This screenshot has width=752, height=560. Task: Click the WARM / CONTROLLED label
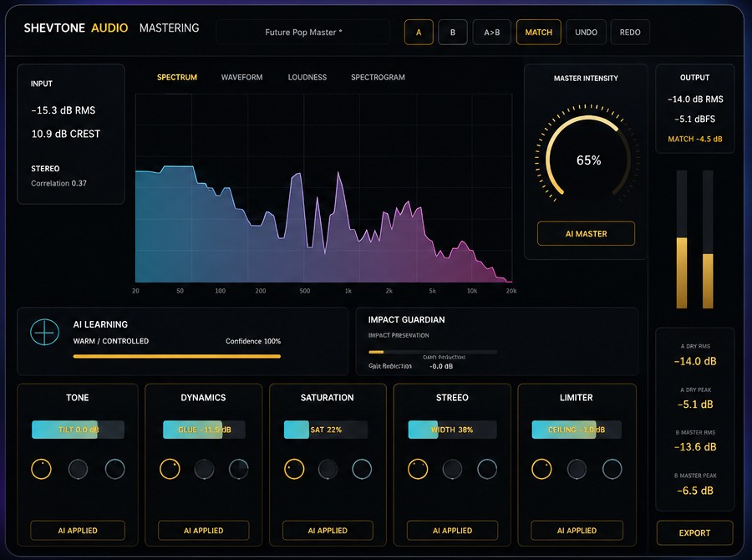(111, 341)
